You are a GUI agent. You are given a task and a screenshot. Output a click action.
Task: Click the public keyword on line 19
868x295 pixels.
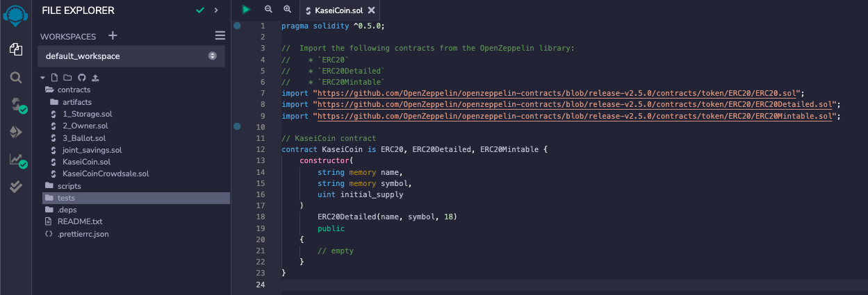coord(331,228)
